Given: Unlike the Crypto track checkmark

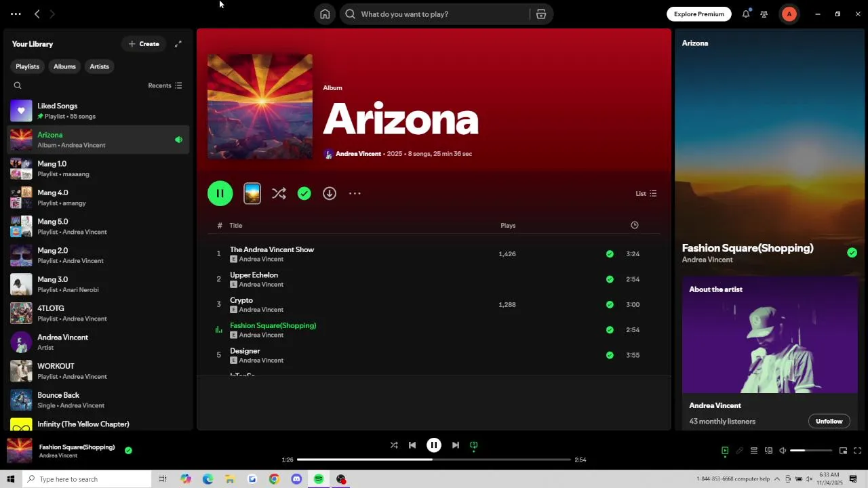Looking at the screenshot, I should [x=610, y=305].
